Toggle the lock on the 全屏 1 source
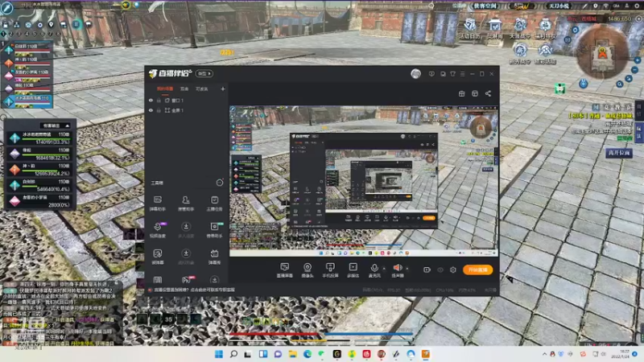The image size is (644, 362). [159, 110]
